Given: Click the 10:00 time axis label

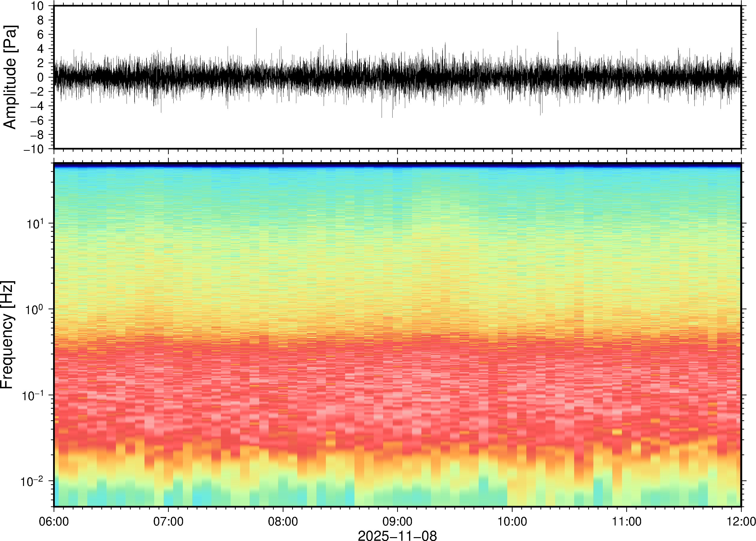Looking at the screenshot, I should point(512,521).
